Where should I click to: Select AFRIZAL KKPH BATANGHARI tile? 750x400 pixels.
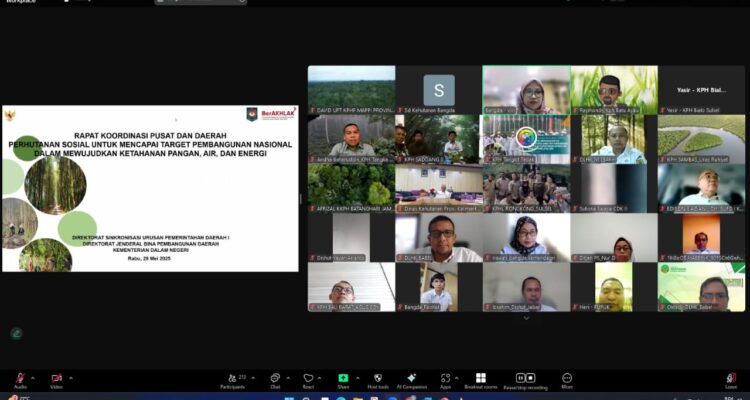pyautogui.click(x=352, y=189)
